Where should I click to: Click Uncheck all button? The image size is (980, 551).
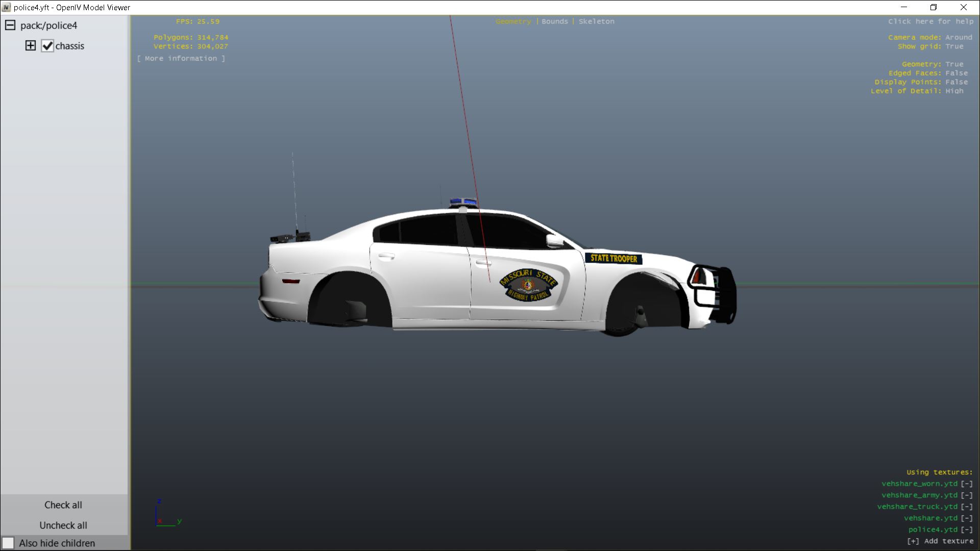pyautogui.click(x=63, y=525)
